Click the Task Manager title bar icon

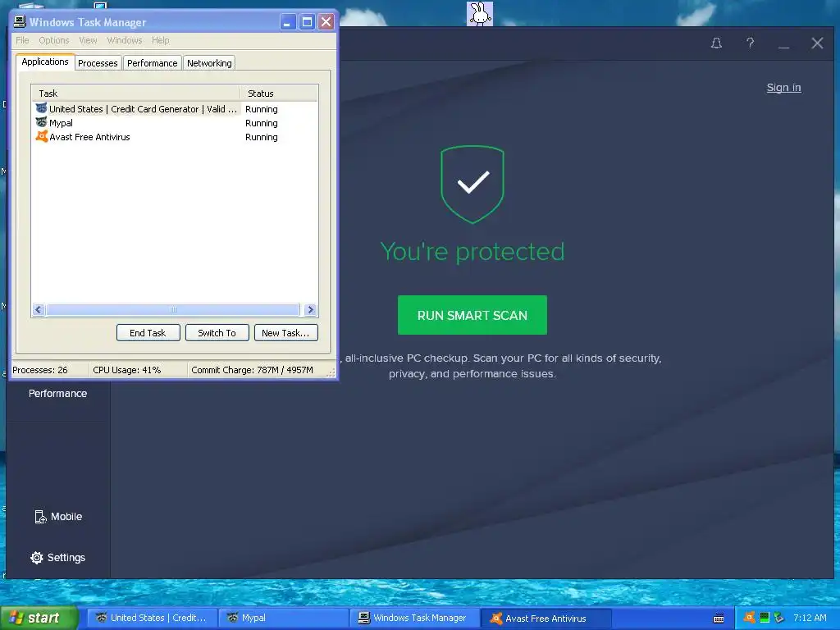pos(20,21)
